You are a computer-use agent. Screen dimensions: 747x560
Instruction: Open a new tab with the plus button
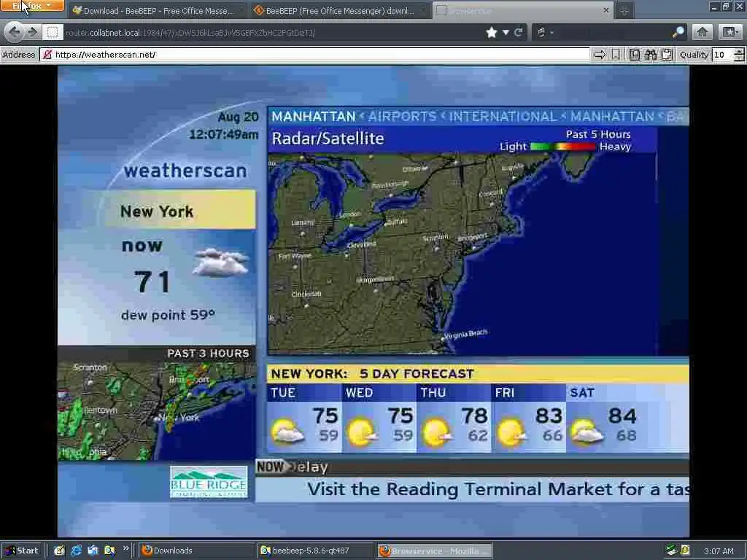624,10
